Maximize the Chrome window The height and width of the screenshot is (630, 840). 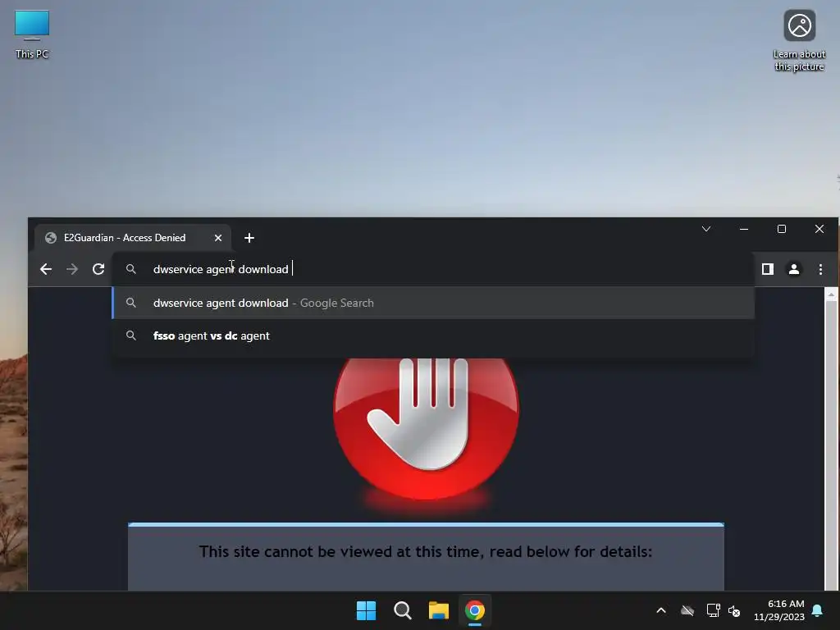(782, 230)
